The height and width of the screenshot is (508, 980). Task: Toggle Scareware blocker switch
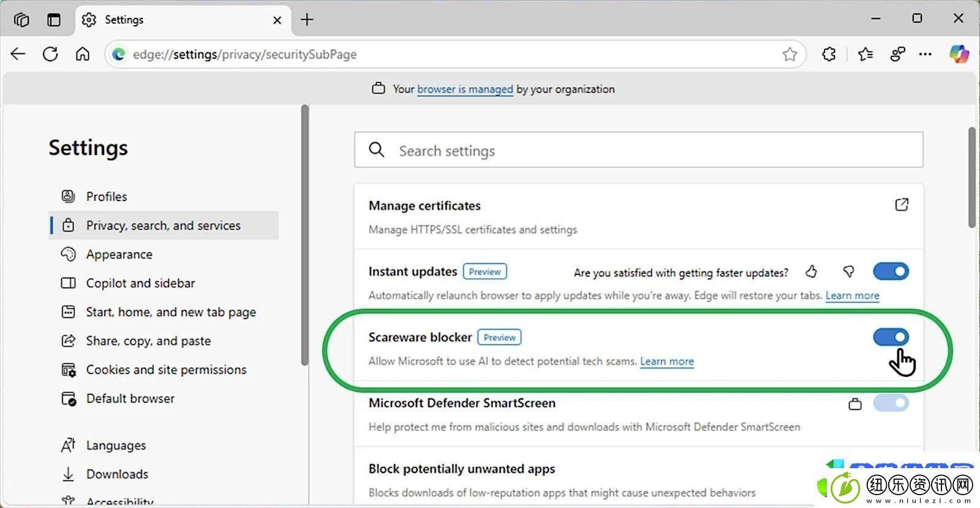pos(891,337)
